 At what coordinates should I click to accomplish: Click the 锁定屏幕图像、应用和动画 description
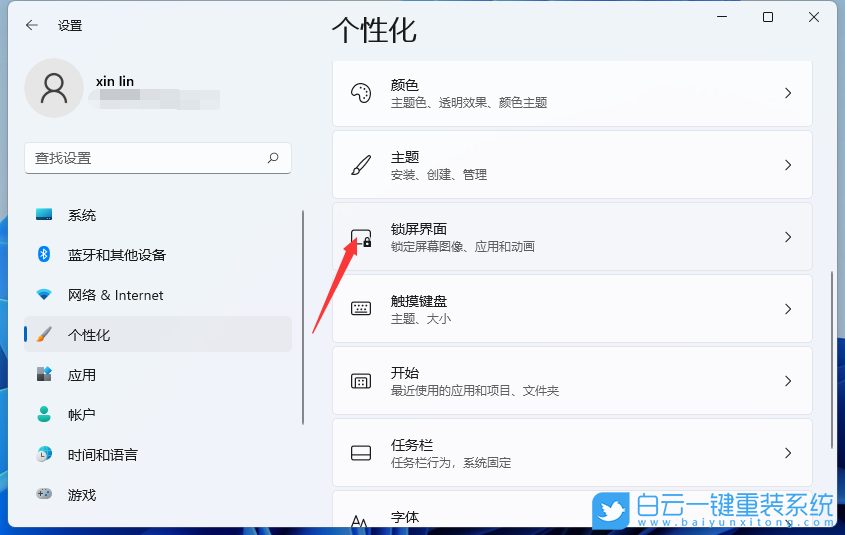click(x=462, y=247)
